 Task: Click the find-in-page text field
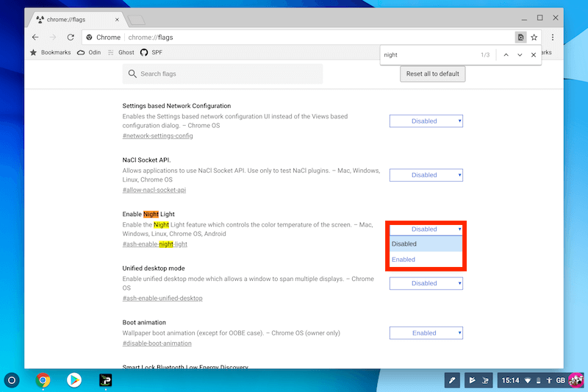click(428, 54)
